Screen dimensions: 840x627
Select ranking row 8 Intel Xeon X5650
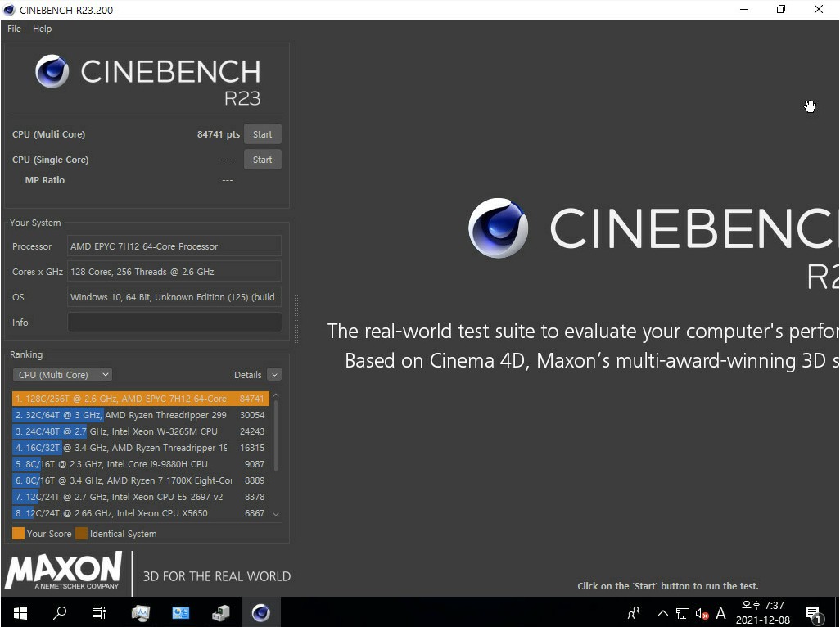pyautogui.click(x=140, y=513)
